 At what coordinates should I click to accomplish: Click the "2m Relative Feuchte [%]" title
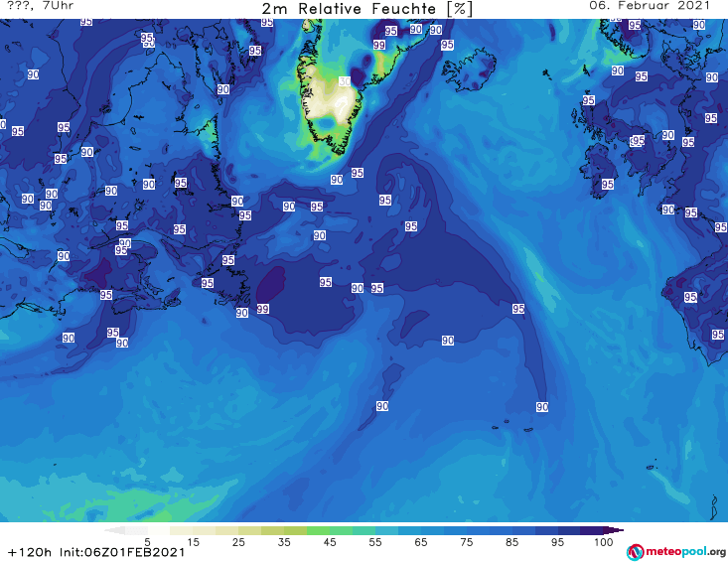[367, 9]
